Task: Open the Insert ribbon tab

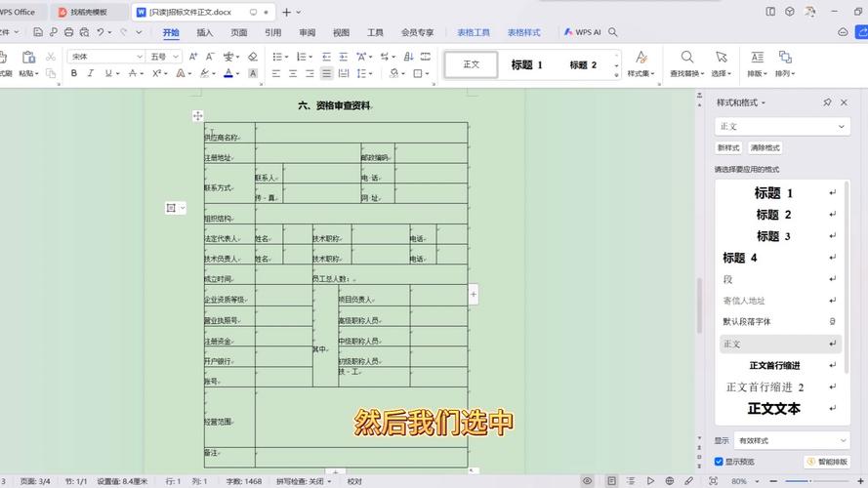Action: [x=204, y=32]
